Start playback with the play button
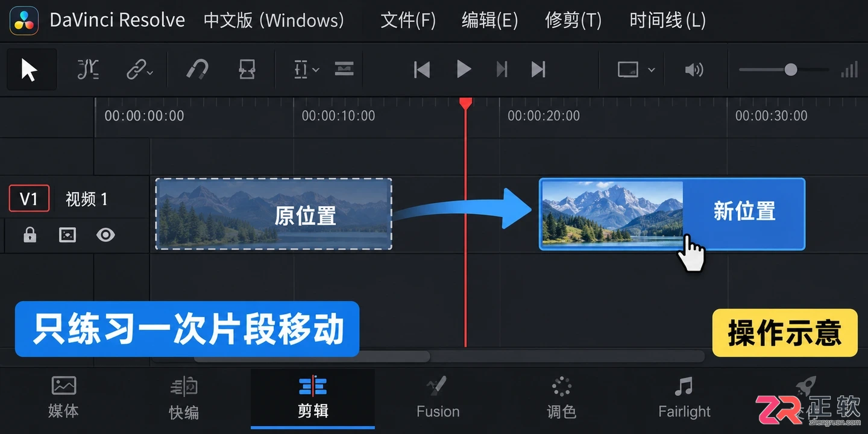 [464, 69]
